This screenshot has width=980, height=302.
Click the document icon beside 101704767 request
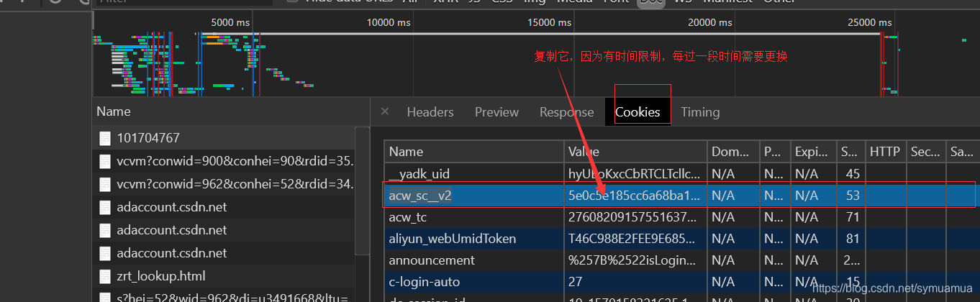pyautogui.click(x=106, y=137)
